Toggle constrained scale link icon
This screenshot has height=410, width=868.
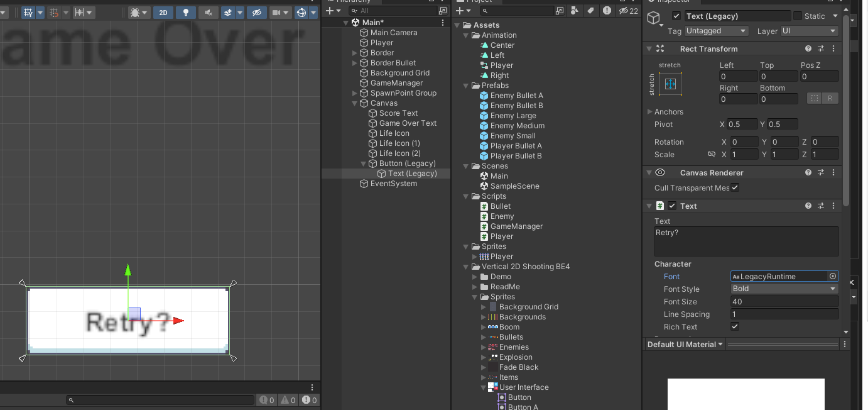coord(712,154)
